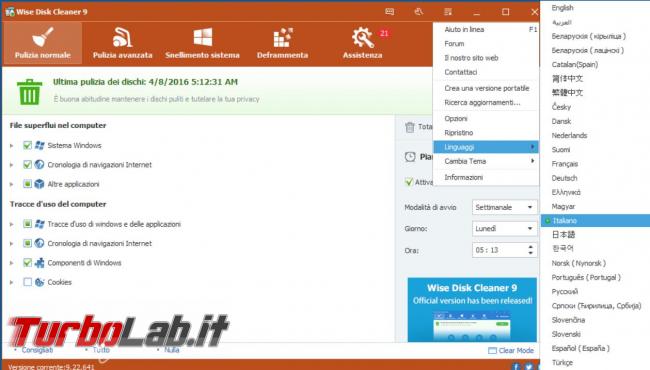This screenshot has height=370, width=650.
Task: Toggle Cronologia di navigazioni Internet checkbox under Tracce d'uso
Action: click(27, 243)
